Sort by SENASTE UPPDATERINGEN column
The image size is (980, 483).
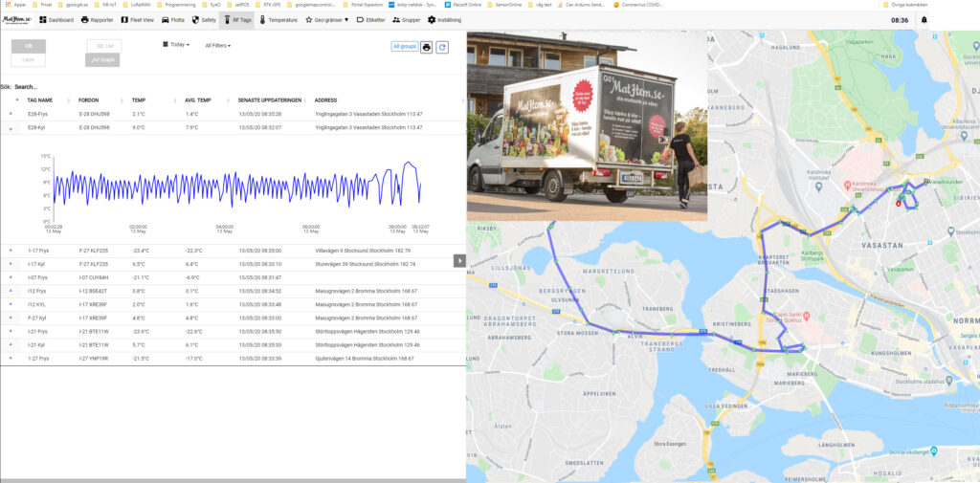[x=269, y=100]
